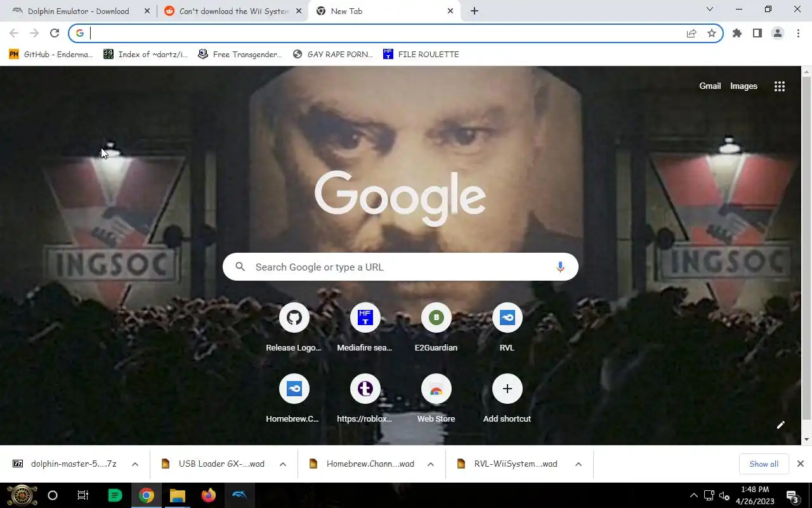The width and height of the screenshot is (812, 508).
Task: Click the customize page pencil icon
Action: pos(781,425)
